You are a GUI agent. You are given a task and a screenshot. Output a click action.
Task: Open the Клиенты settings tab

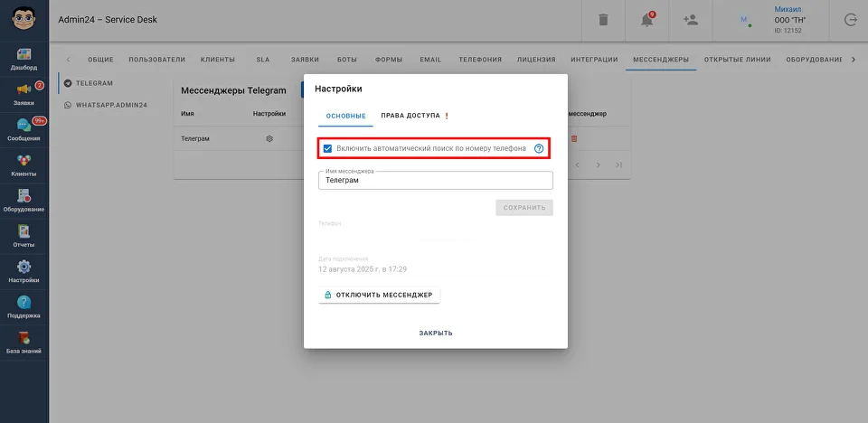pos(218,60)
